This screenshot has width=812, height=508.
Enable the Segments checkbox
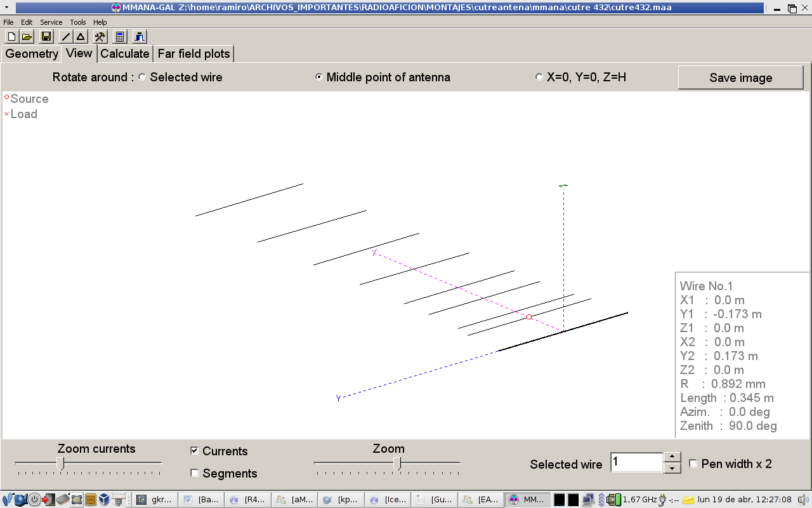[x=195, y=473]
